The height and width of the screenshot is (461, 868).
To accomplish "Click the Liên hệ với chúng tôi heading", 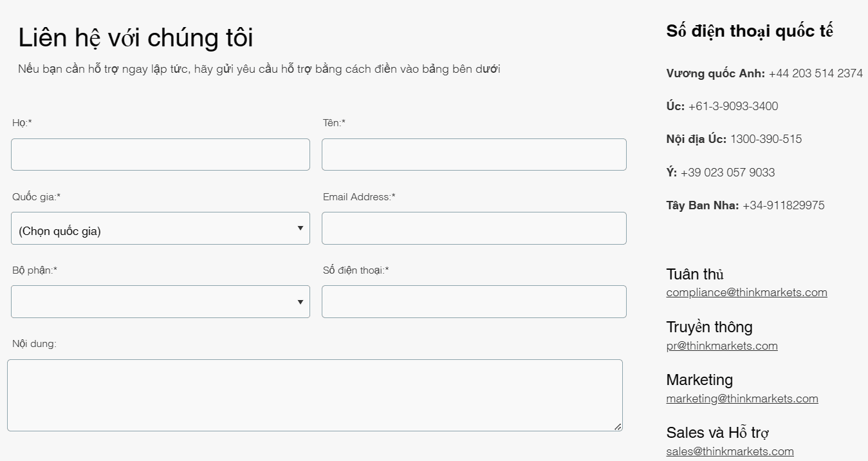I will point(136,38).
